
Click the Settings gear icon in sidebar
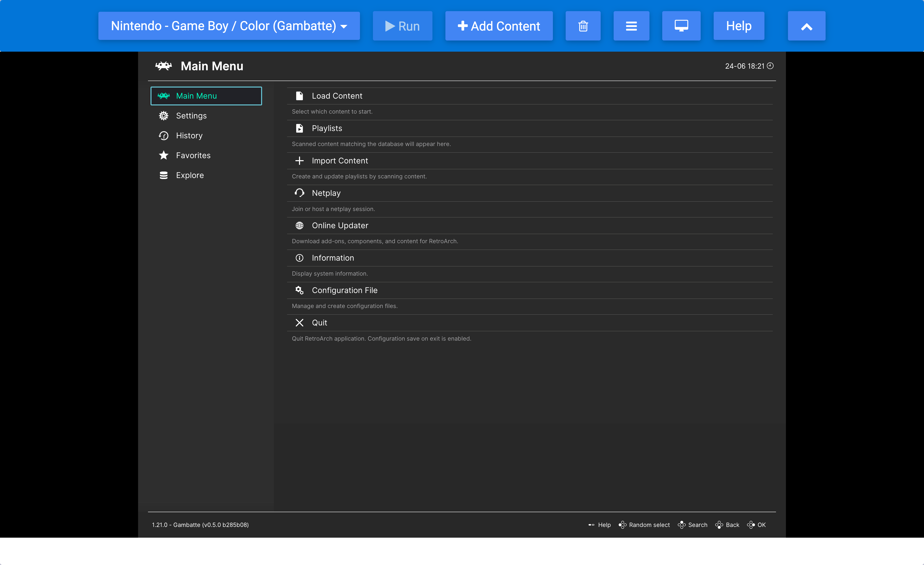click(x=164, y=116)
